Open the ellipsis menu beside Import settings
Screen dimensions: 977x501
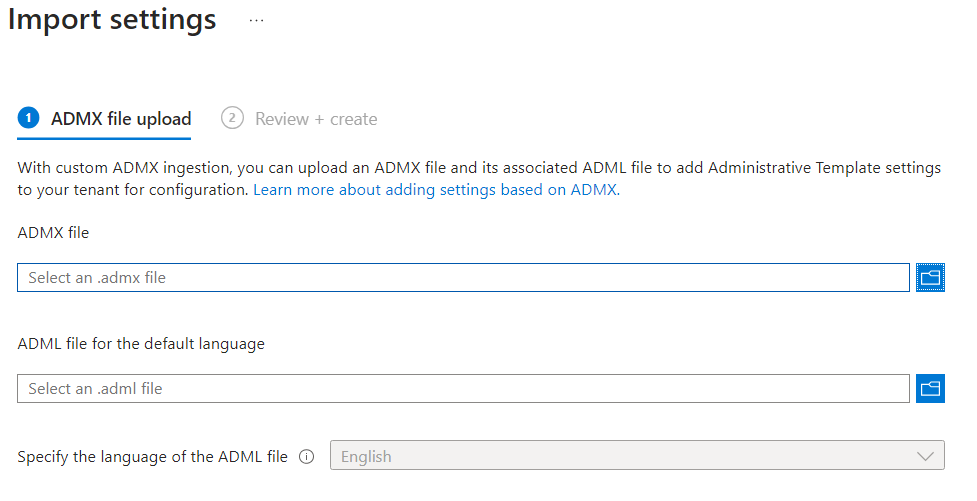coord(256,21)
